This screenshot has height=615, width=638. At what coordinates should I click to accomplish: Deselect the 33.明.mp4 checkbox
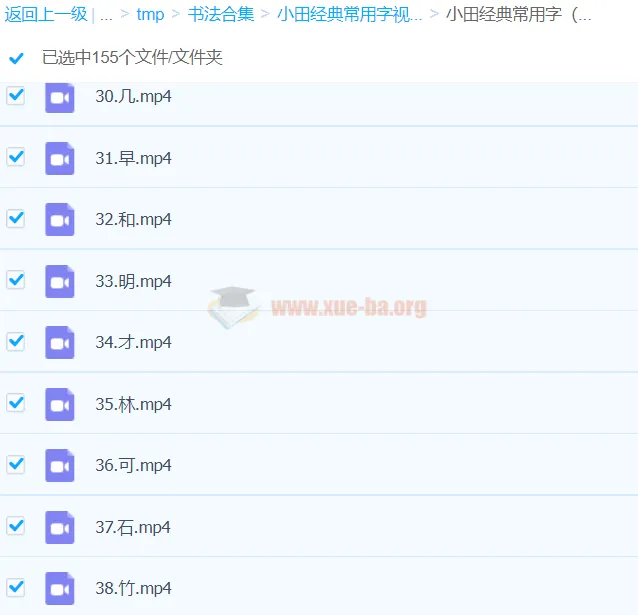coord(16,280)
